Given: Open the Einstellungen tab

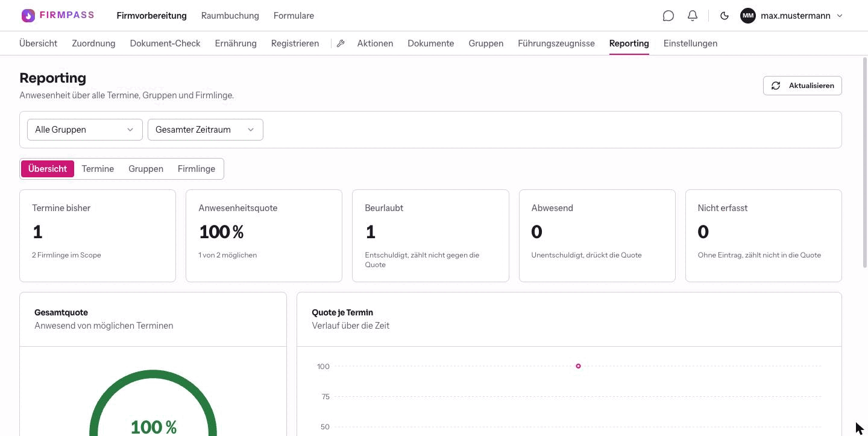Looking at the screenshot, I should [x=690, y=43].
